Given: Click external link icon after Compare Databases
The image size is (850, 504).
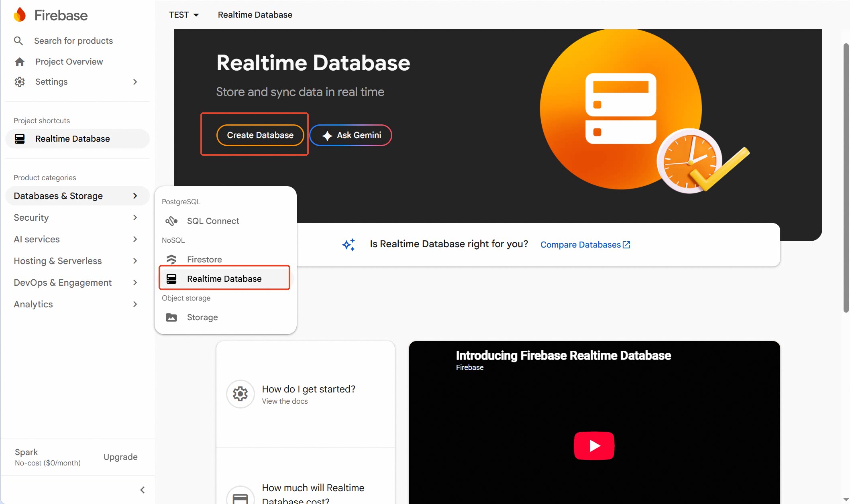Looking at the screenshot, I should (626, 245).
